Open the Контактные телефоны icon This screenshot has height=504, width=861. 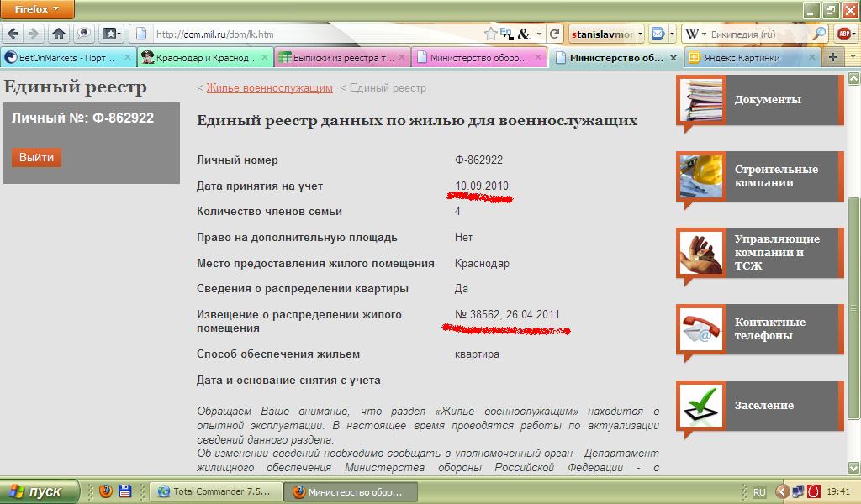tap(700, 329)
